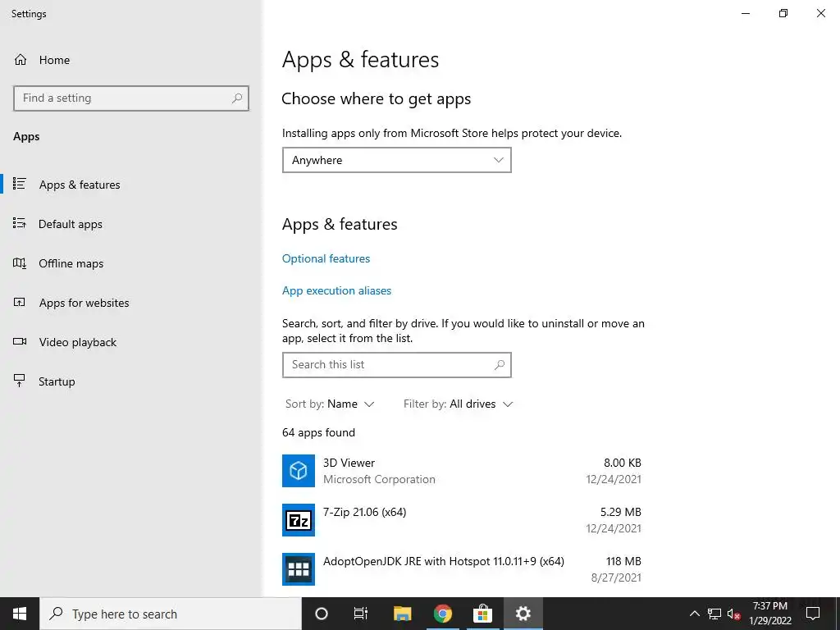
Task: Click the 5.29 MB size value
Action: pyautogui.click(x=620, y=512)
